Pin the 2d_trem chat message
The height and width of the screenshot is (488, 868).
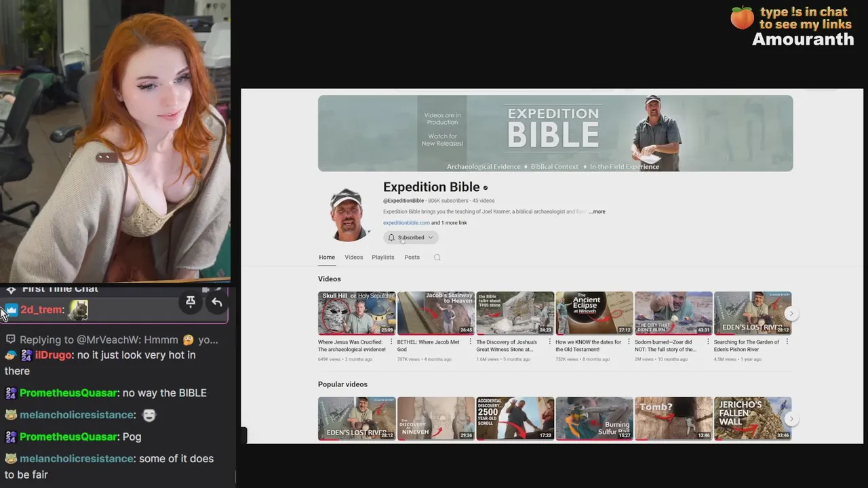tap(191, 302)
